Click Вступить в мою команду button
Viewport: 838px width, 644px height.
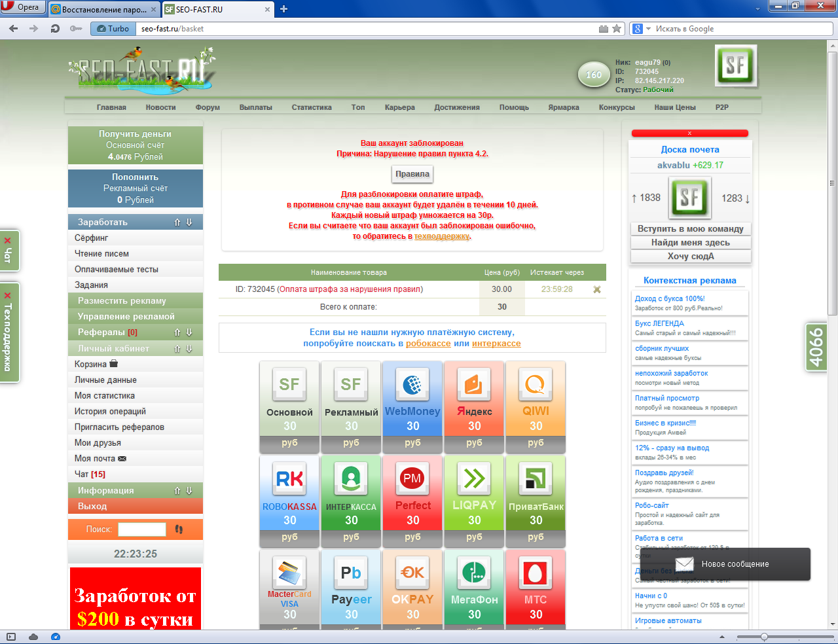[691, 229]
